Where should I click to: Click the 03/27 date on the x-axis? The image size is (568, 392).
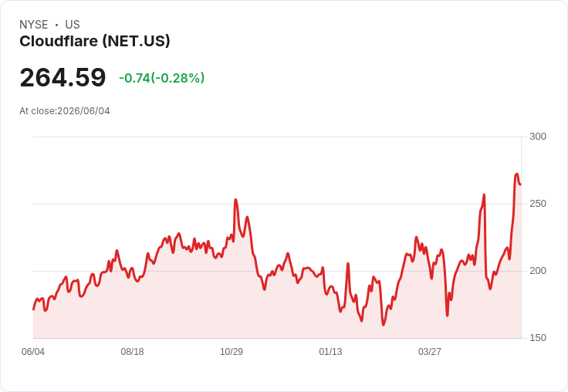430,352
